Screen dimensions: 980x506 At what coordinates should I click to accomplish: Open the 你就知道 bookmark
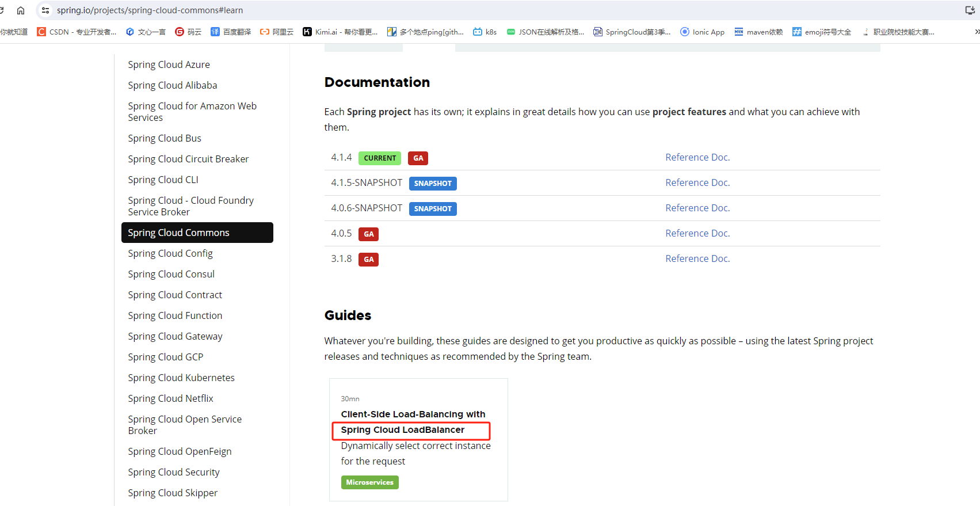tap(14, 32)
